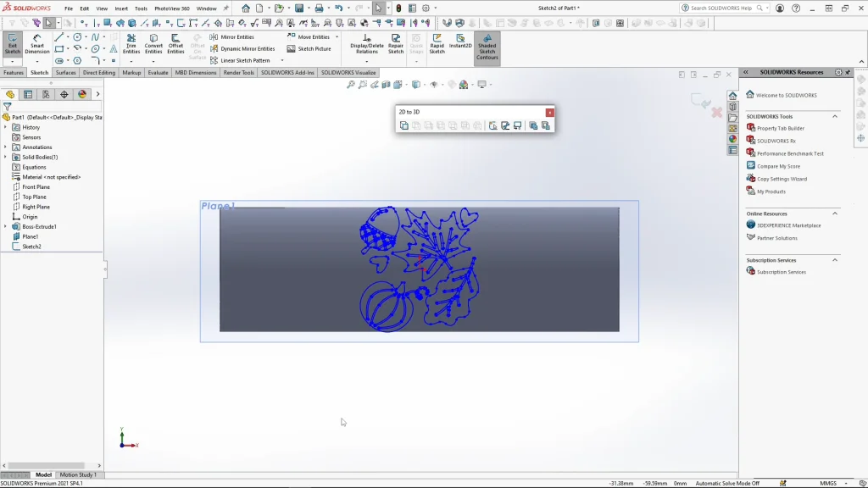Launch SOLIDWORKS Rx
This screenshot has width=868, height=488.
pos(776,141)
